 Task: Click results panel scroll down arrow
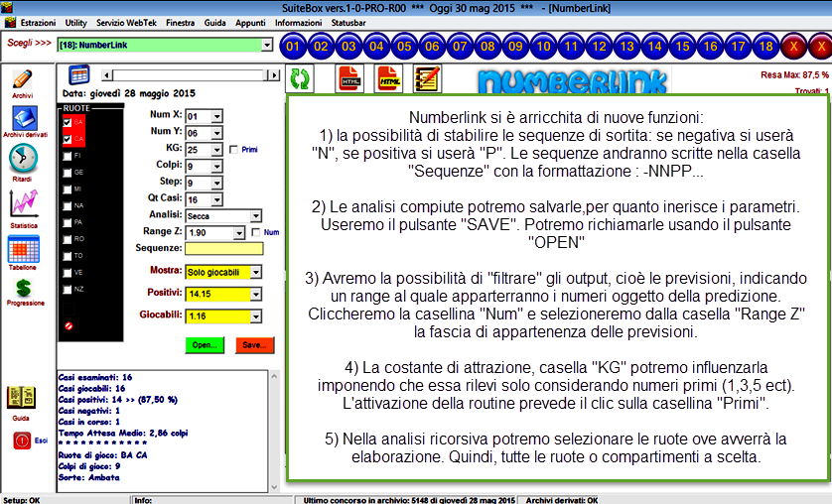pos(274,487)
